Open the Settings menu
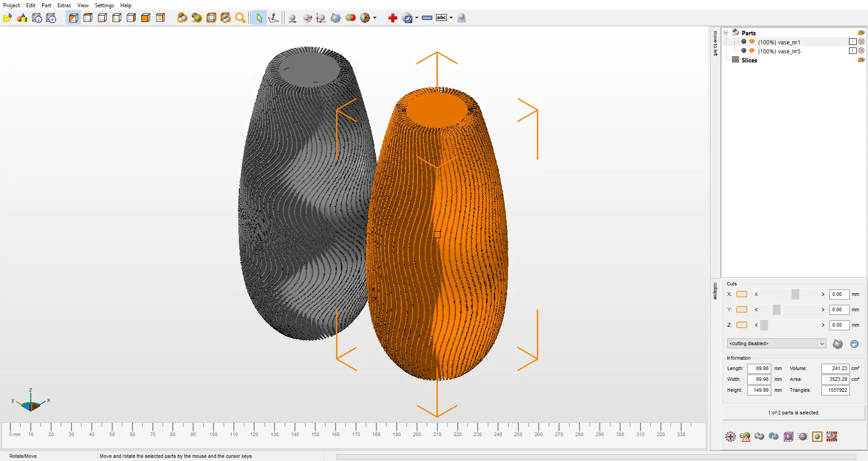Screen dimensions: 868x461 click(x=104, y=5)
